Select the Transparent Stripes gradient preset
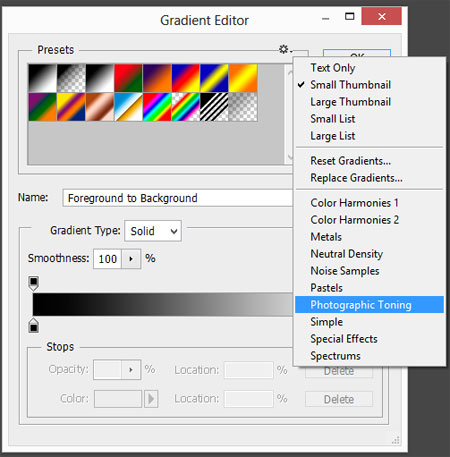This screenshot has width=450, height=457. (214, 107)
